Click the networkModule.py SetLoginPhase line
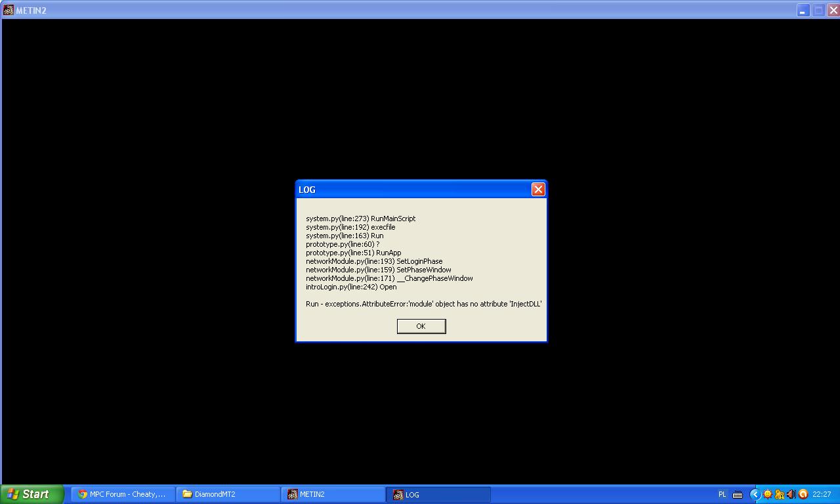Screen dimensions: 840x504 374,261
